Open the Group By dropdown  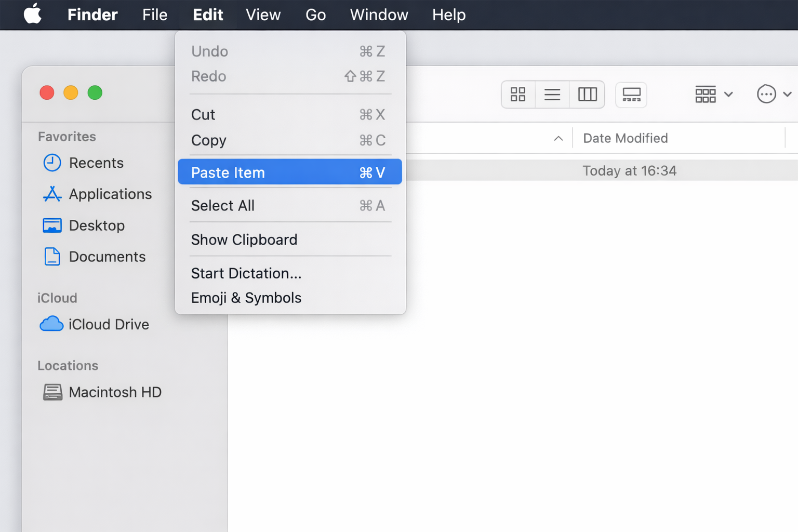714,95
